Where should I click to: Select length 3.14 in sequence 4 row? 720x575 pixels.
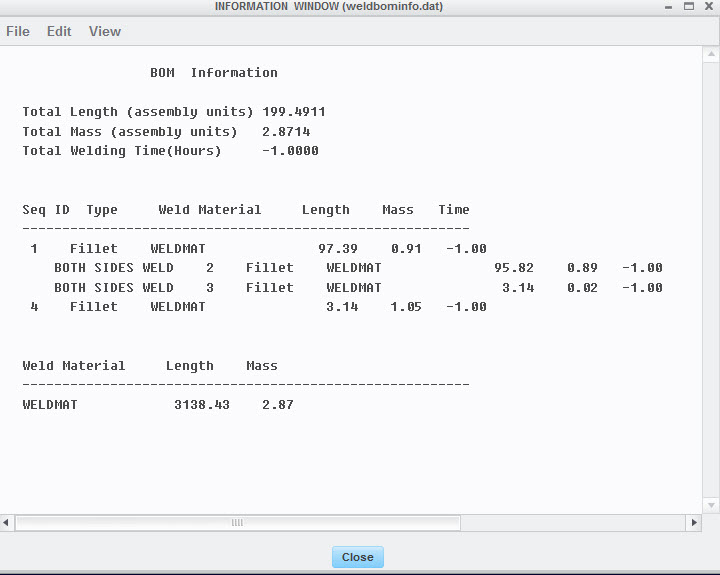click(342, 307)
